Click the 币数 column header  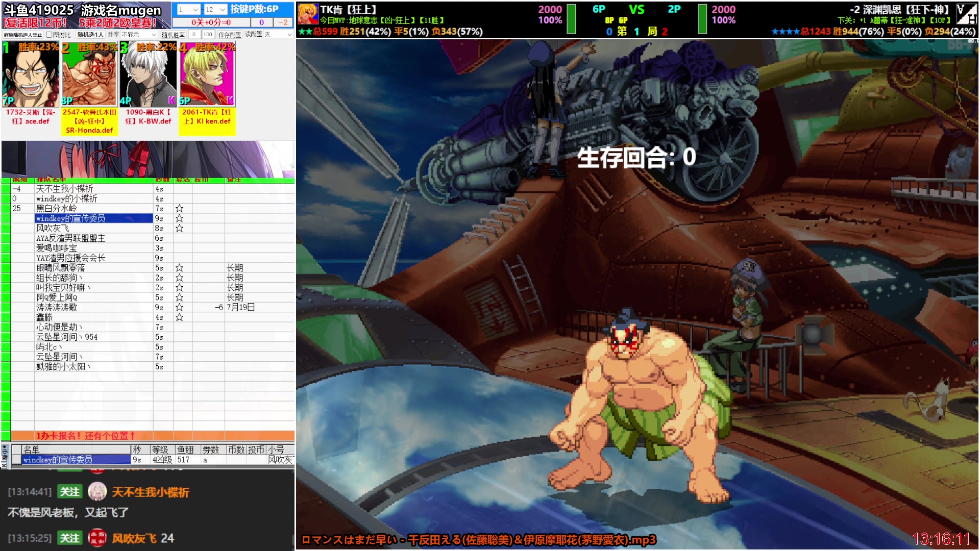pyautogui.click(x=237, y=449)
